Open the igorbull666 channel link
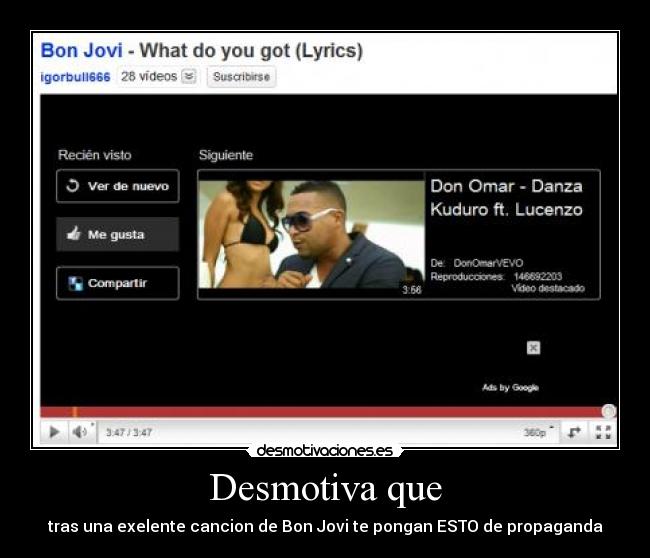Image resolution: width=650 pixels, height=558 pixels. [x=75, y=77]
